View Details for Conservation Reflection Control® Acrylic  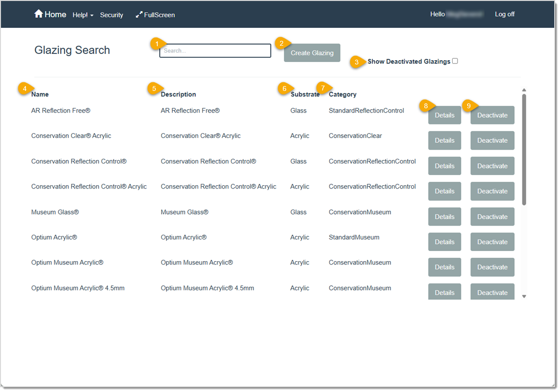[x=444, y=191]
